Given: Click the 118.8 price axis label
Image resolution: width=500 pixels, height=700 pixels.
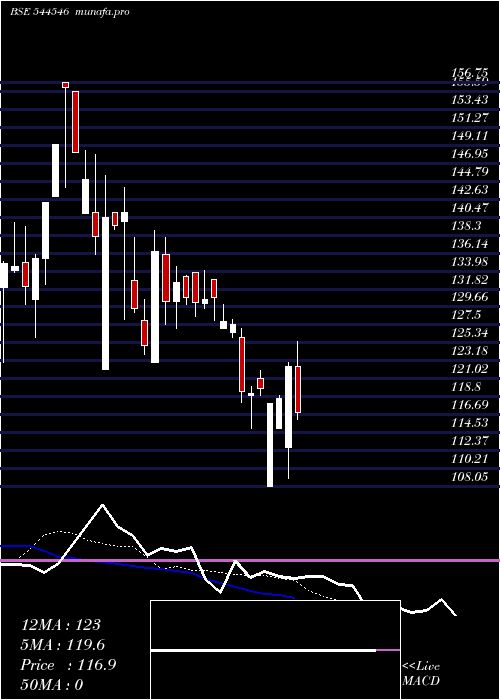Looking at the screenshot, I should coord(467,387).
